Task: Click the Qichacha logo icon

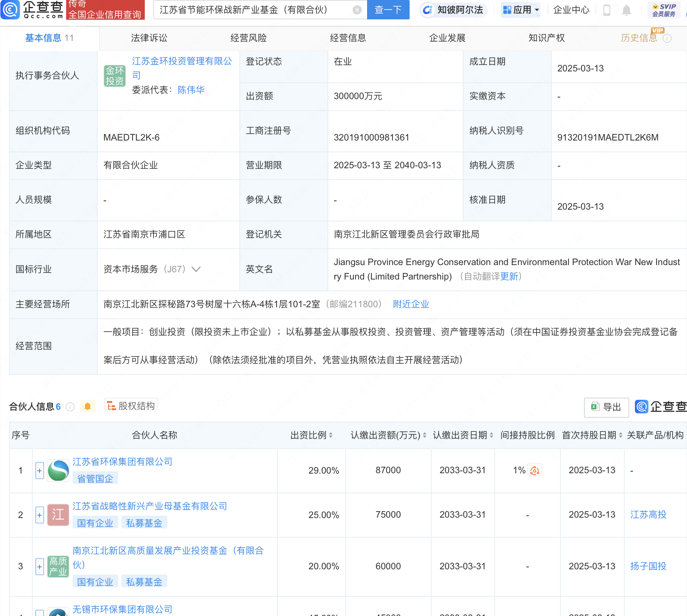Action: pos(10,9)
